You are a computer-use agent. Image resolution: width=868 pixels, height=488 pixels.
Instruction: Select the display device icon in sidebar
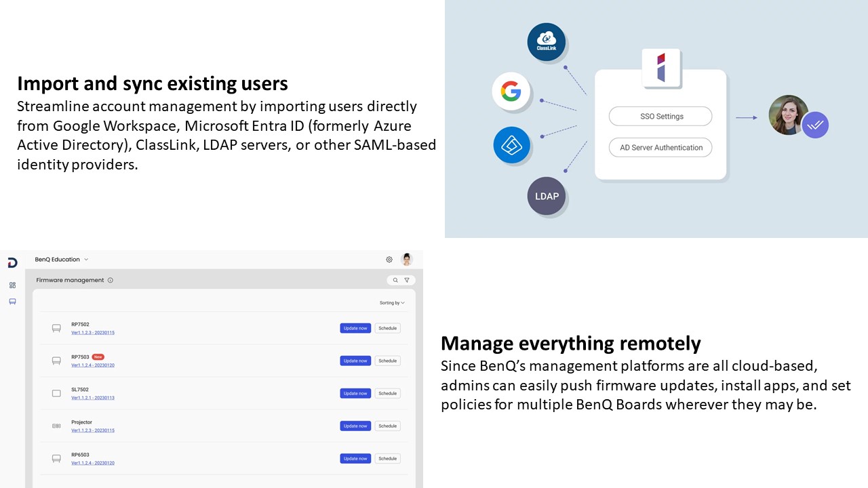pos(12,302)
